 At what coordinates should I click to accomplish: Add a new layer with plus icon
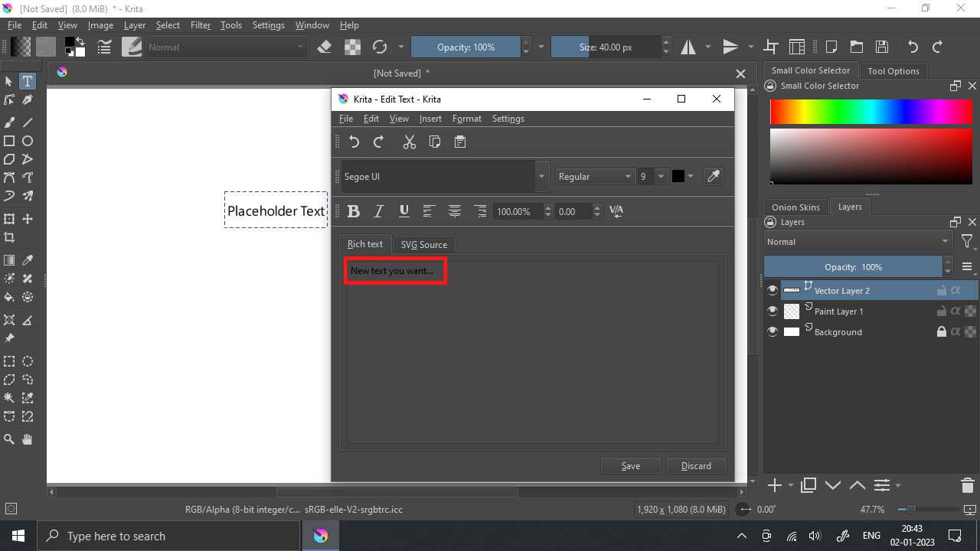(775, 485)
